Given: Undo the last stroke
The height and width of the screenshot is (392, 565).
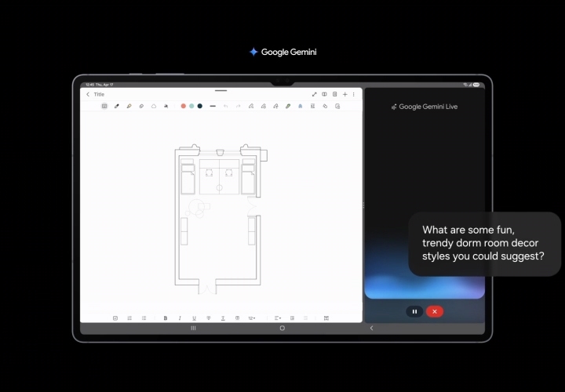Looking at the screenshot, I should (x=225, y=106).
